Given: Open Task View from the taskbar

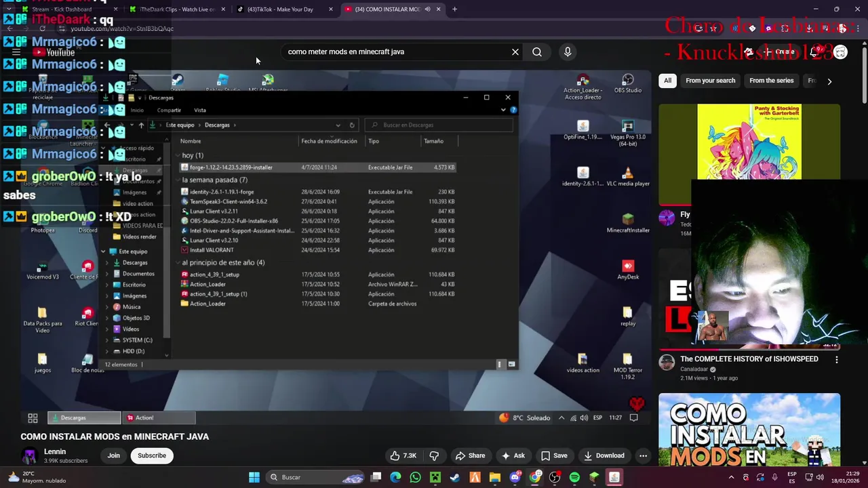Looking at the screenshot, I should tap(376, 477).
